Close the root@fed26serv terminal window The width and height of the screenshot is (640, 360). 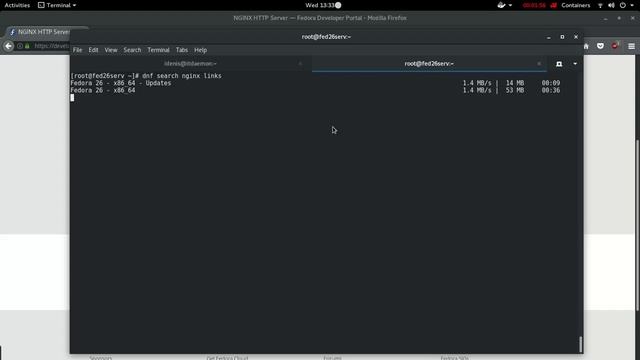pyautogui.click(x=576, y=37)
